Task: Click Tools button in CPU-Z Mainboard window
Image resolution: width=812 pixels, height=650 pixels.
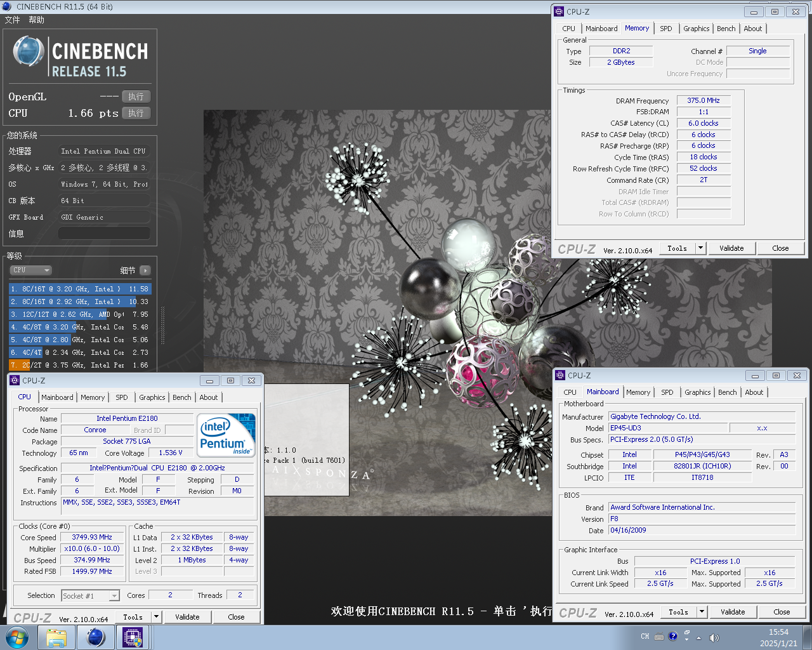Action: click(x=679, y=611)
